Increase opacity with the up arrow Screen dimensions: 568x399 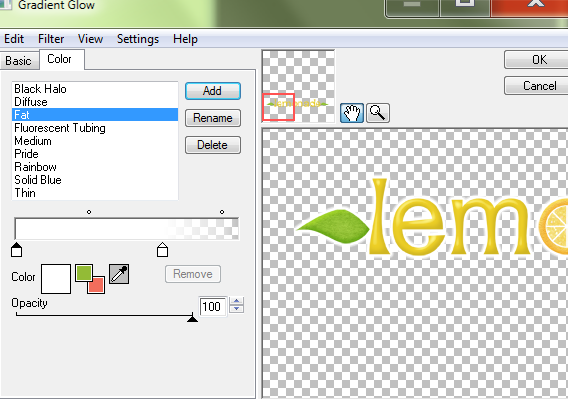coord(237,302)
